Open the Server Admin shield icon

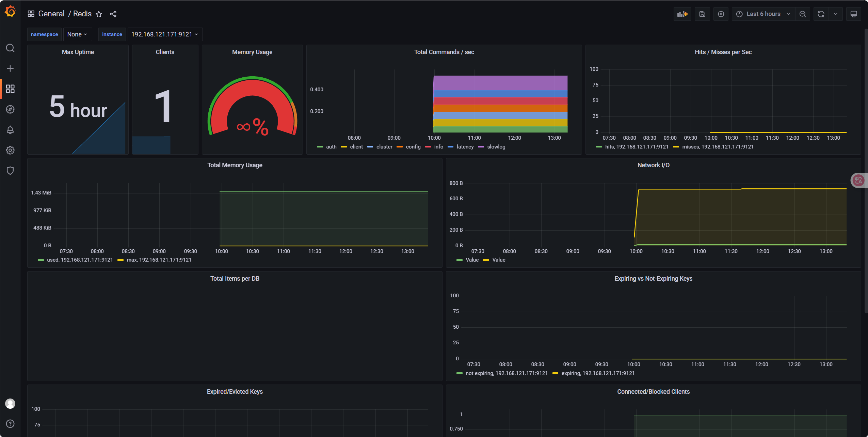(x=10, y=171)
